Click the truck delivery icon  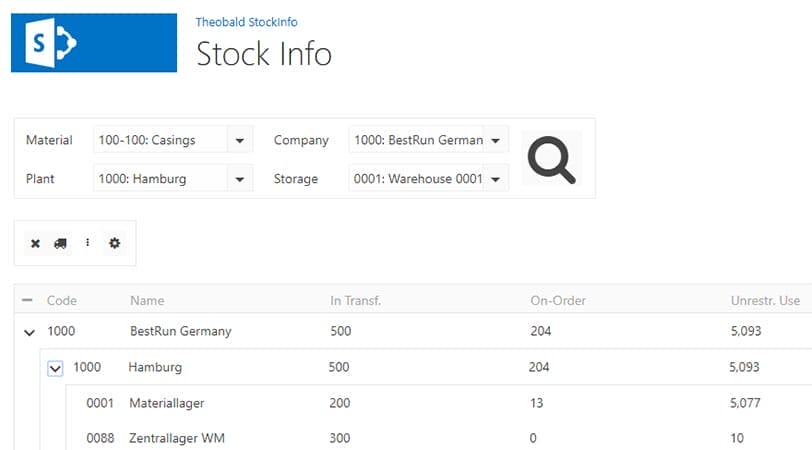click(x=61, y=243)
